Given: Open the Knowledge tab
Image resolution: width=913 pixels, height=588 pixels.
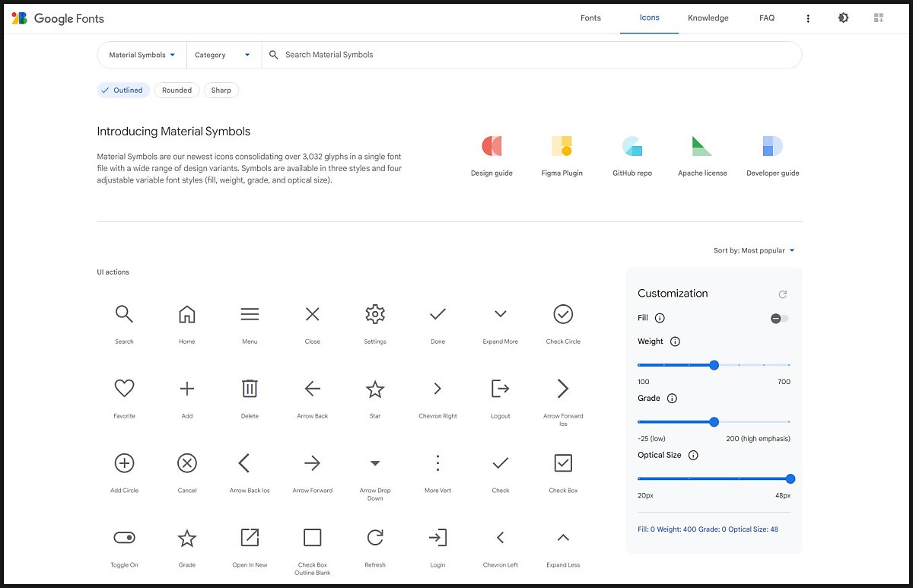Looking at the screenshot, I should click(708, 17).
